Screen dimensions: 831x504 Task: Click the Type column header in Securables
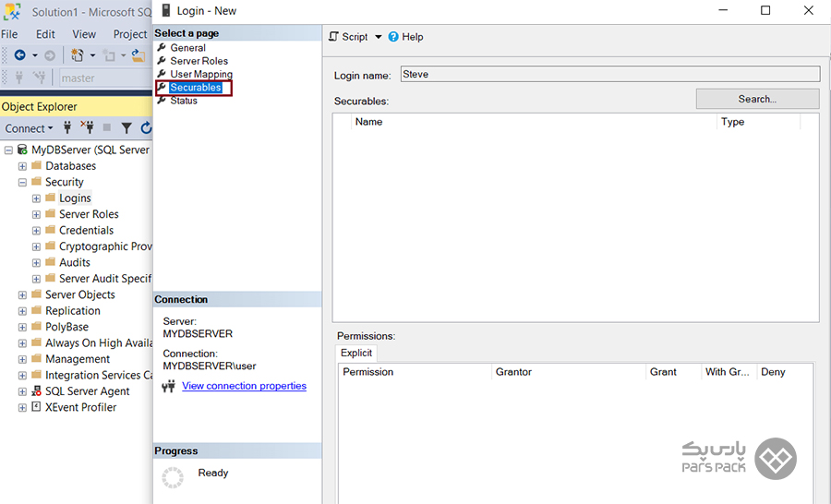pos(758,121)
